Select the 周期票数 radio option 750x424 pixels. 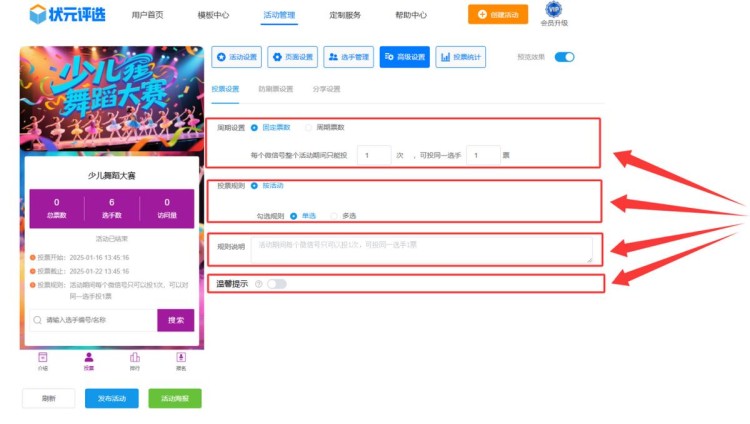(x=325, y=128)
